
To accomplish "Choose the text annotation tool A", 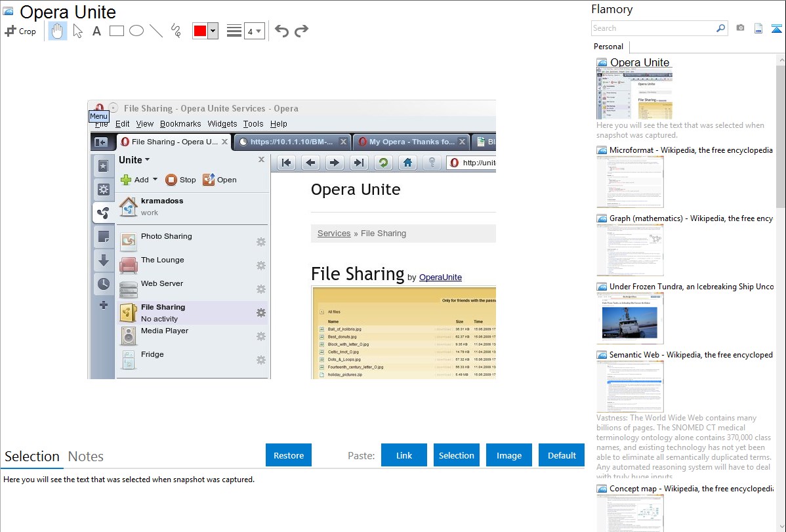I will (96, 31).
